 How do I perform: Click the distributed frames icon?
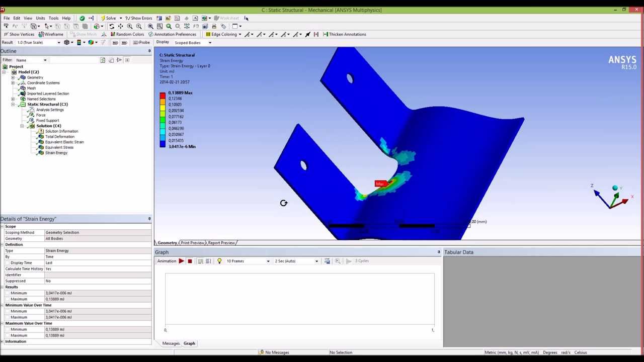[200, 261]
